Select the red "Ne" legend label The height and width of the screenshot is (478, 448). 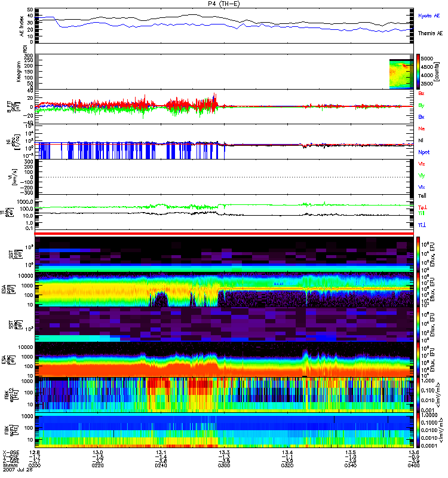(x=422, y=128)
